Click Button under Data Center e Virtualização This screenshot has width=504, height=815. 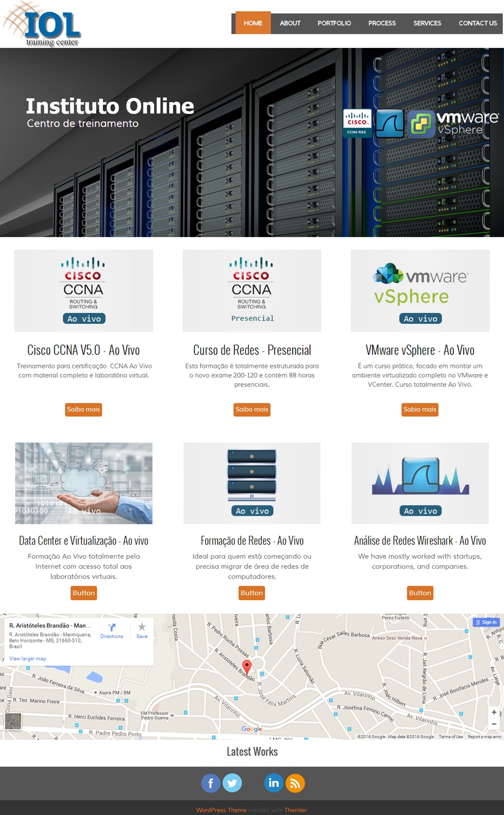tap(84, 593)
